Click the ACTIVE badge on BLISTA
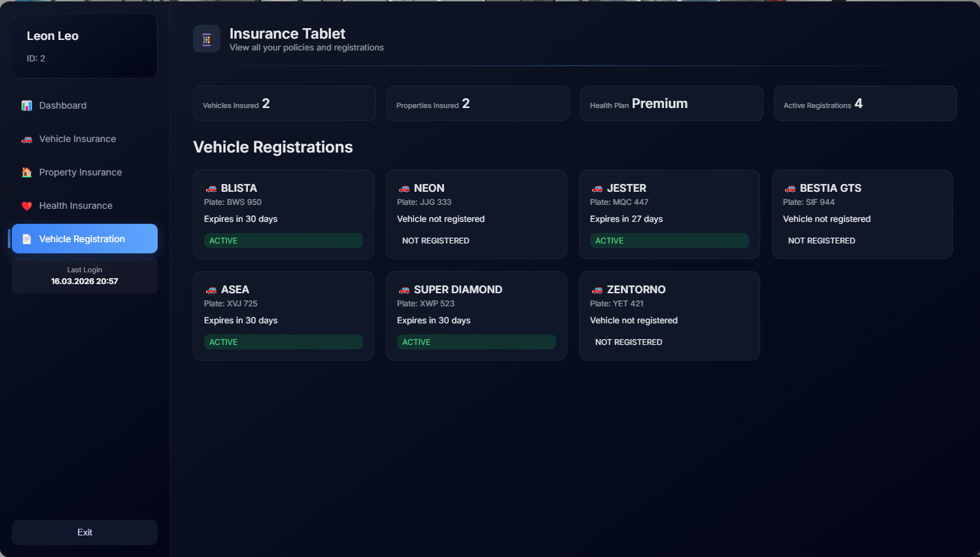Screen dimensions: 980x557 coord(283,241)
